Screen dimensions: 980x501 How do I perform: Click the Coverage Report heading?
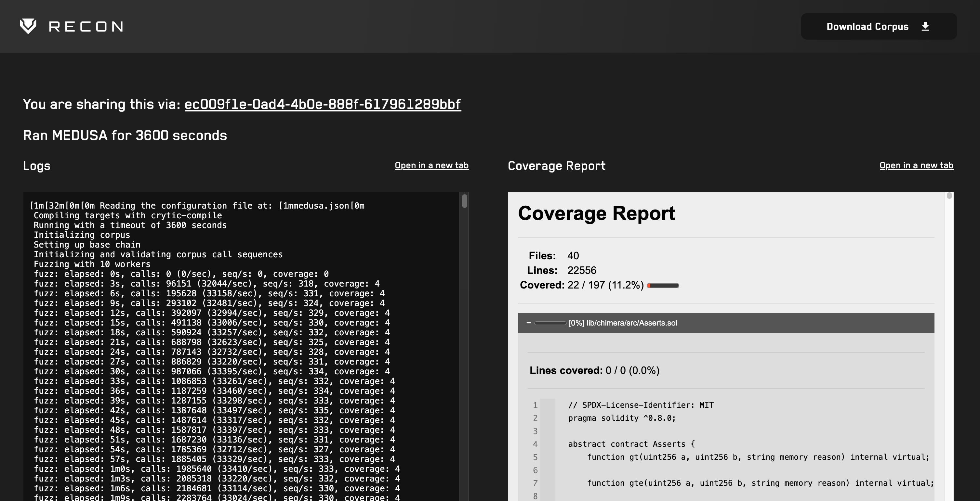[597, 214]
